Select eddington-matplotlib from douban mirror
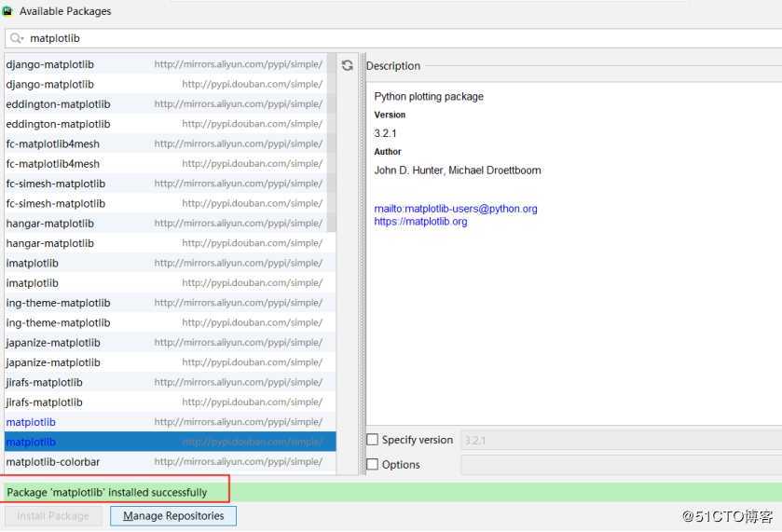782x532 pixels. 166,124
